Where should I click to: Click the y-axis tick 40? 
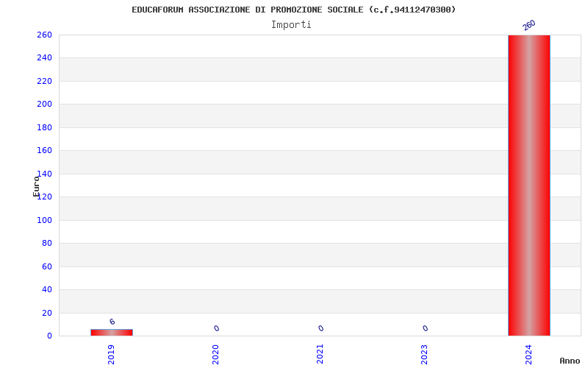point(47,290)
